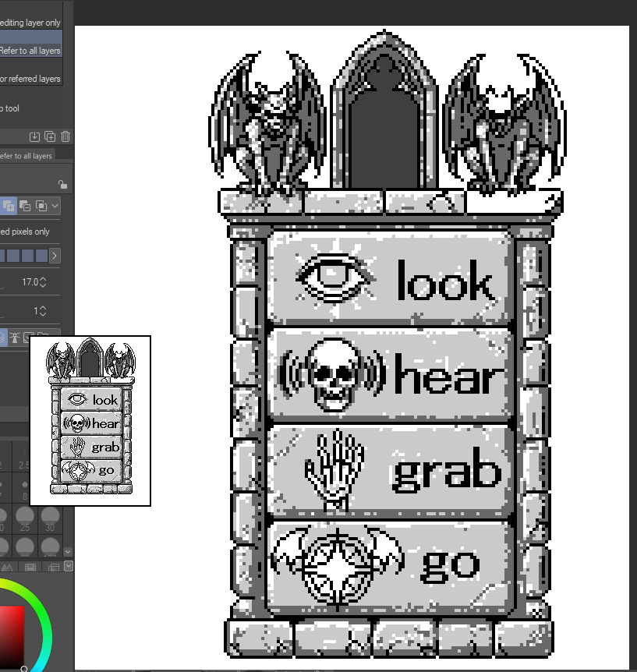Click the open padlock icon
The image size is (637, 672).
pos(62,185)
